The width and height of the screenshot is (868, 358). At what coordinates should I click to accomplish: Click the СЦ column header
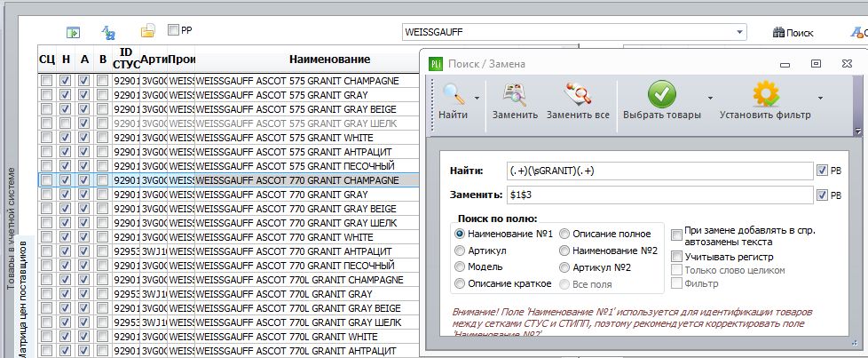tap(47, 60)
